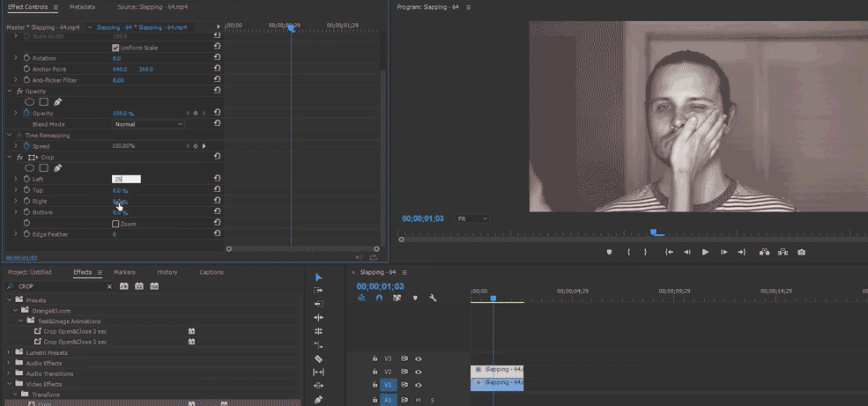Step forward one frame

[723, 252]
